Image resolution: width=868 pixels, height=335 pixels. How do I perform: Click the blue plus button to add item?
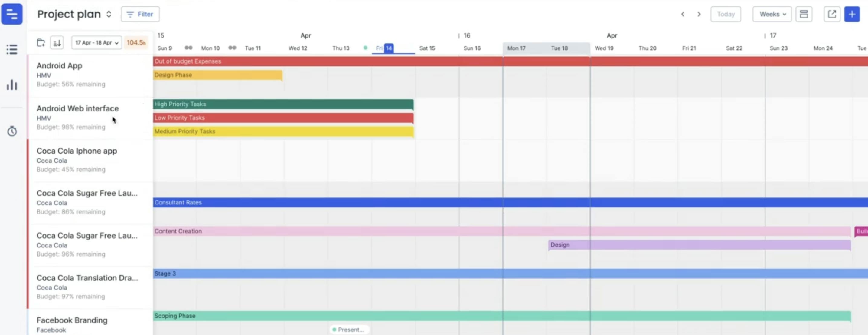[852, 14]
